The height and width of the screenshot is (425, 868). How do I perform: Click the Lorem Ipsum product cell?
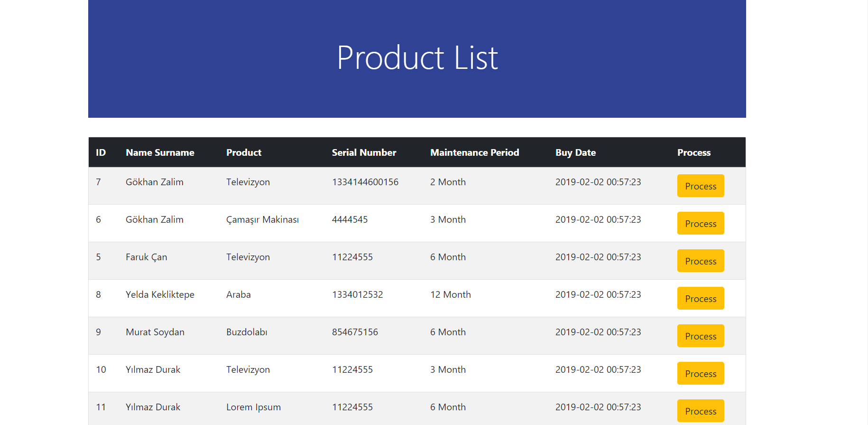point(254,407)
